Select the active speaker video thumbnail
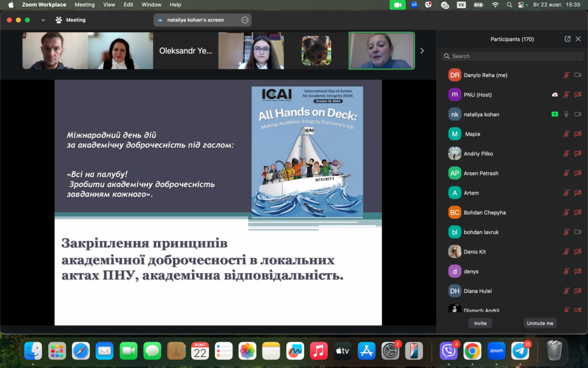The width and height of the screenshot is (588, 368). (382, 51)
